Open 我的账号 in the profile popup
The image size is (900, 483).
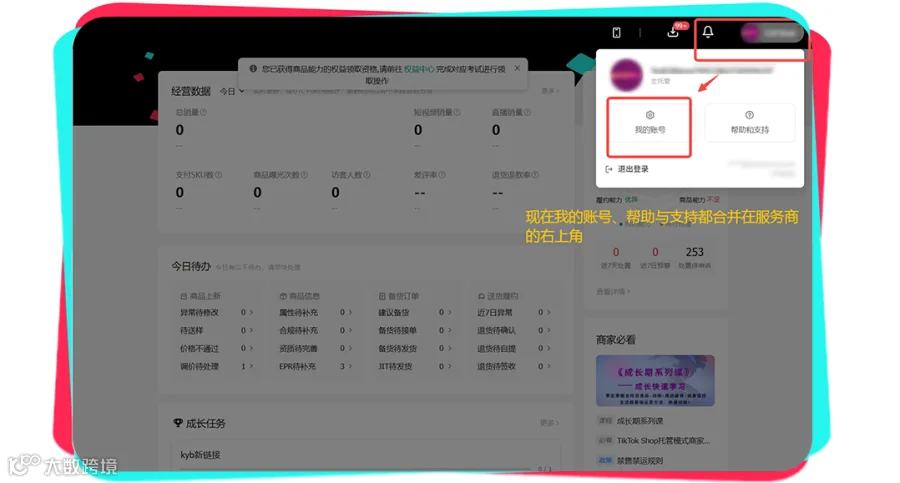(x=649, y=123)
